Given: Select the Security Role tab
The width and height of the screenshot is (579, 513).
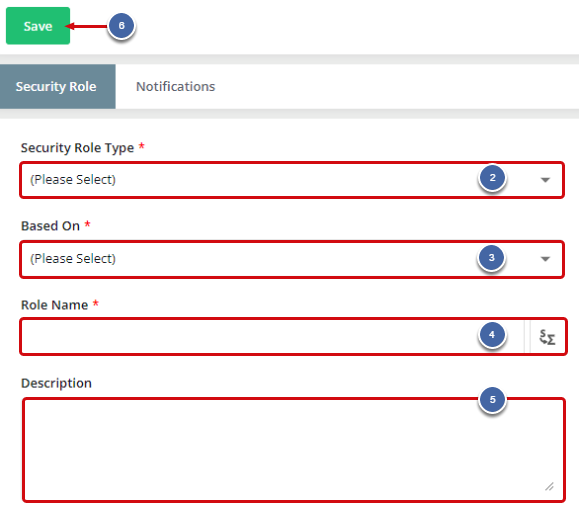Looking at the screenshot, I should [58, 86].
